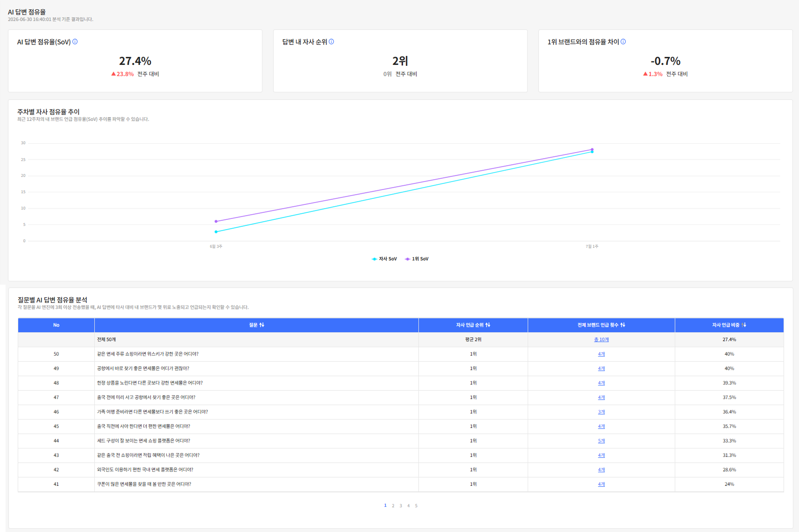The width and height of the screenshot is (799, 532).
Task: Toggle the 1위 SoV legend item
Action: coord(417,259)
